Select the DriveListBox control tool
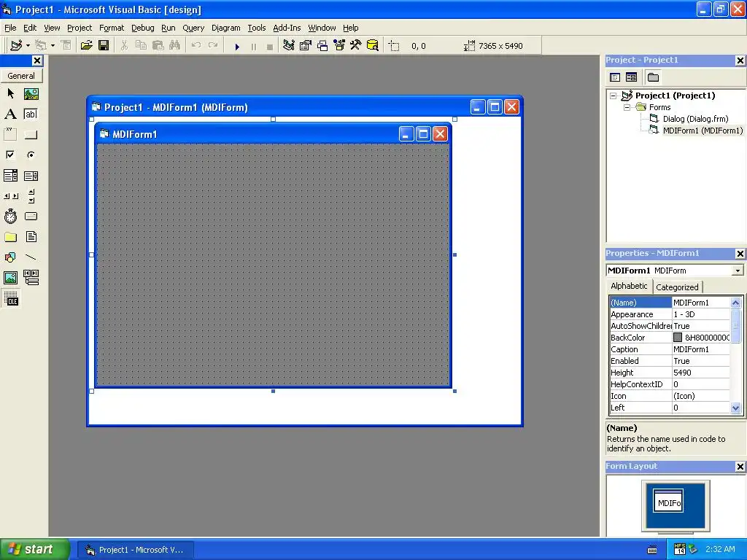 coord(31,216)
